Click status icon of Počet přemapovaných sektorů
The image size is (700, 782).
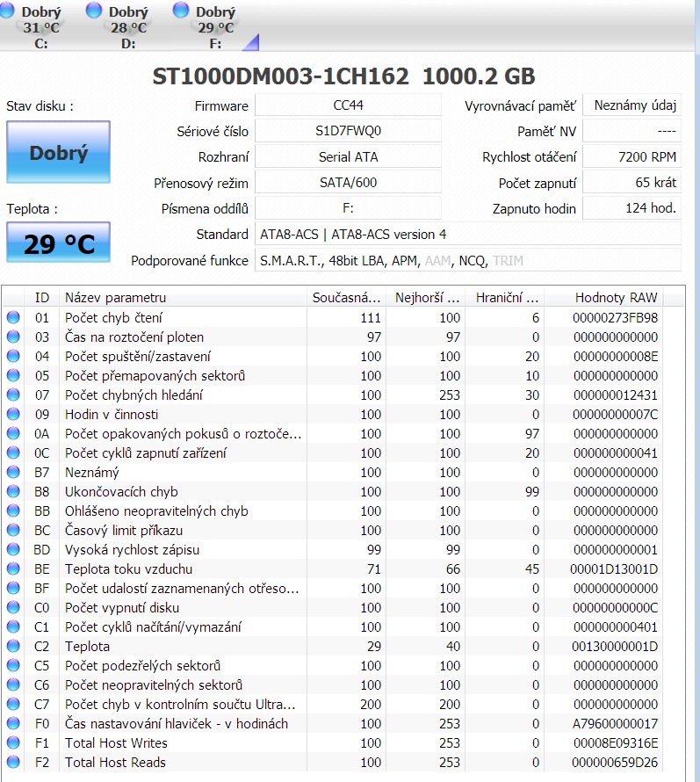(x=13, y=375)
